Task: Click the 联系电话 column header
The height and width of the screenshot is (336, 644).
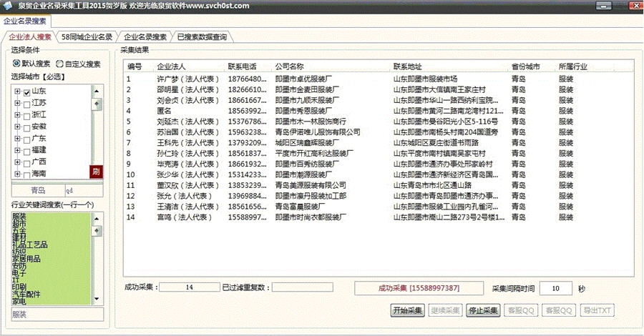Action: tap(243, 66)
